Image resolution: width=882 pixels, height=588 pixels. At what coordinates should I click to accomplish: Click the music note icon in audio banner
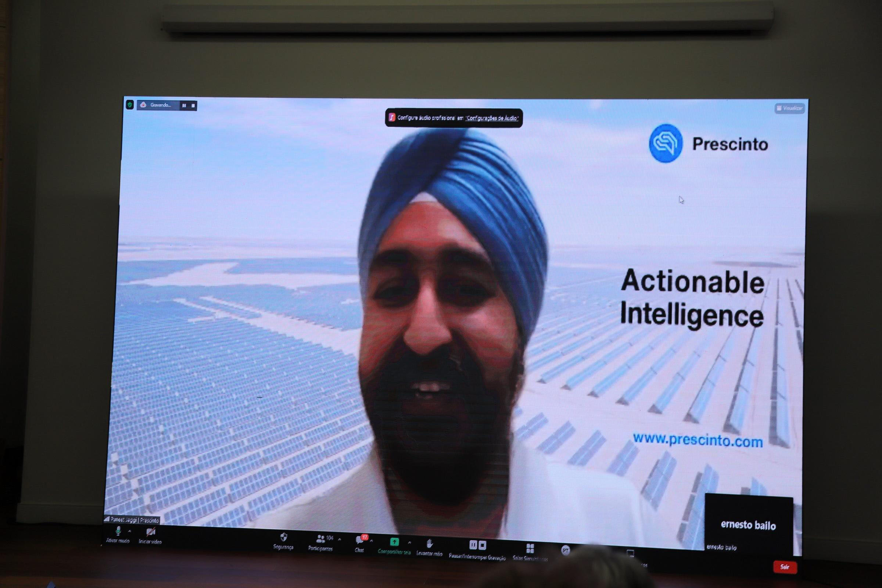point(392,117)
